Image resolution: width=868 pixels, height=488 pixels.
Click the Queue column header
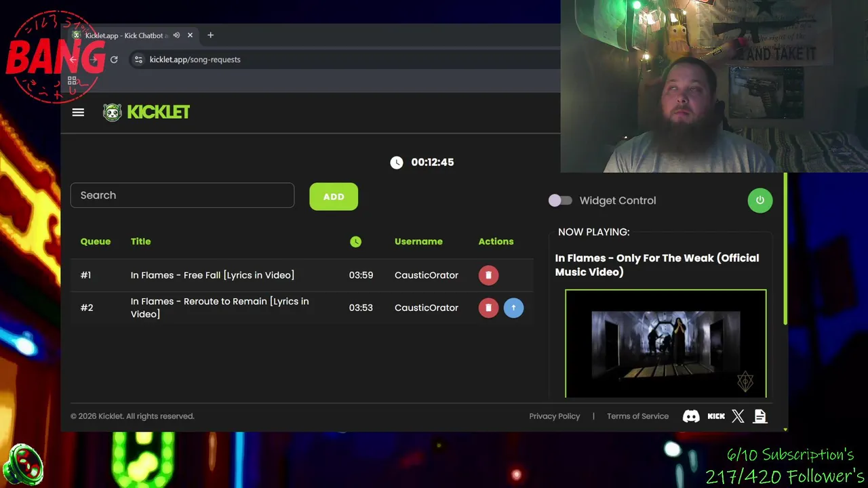(96, 241)
